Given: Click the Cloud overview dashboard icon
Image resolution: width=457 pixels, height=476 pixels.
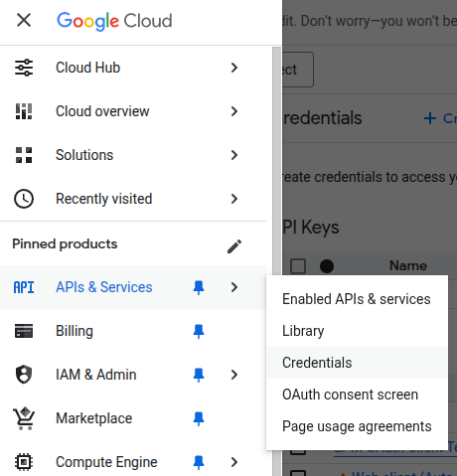Looking at the screenshot, I should coord(24,111).
